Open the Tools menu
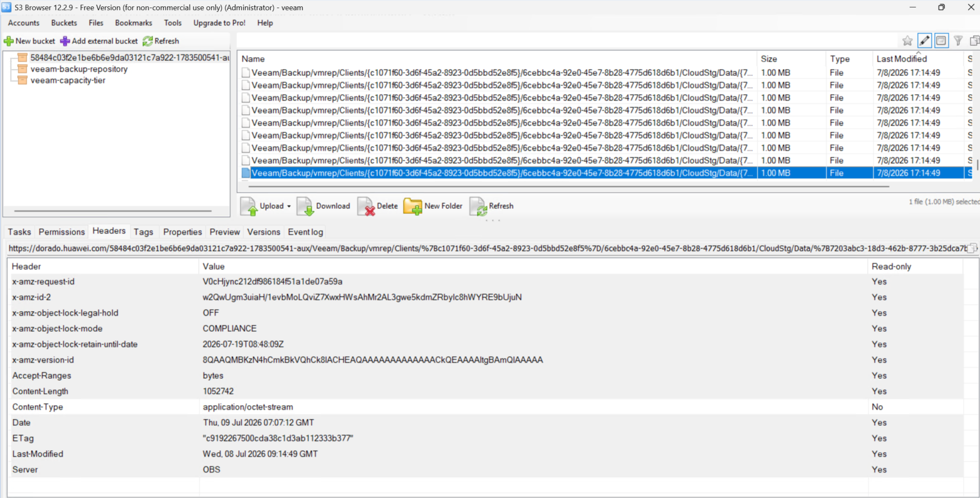 pos(173,23)
